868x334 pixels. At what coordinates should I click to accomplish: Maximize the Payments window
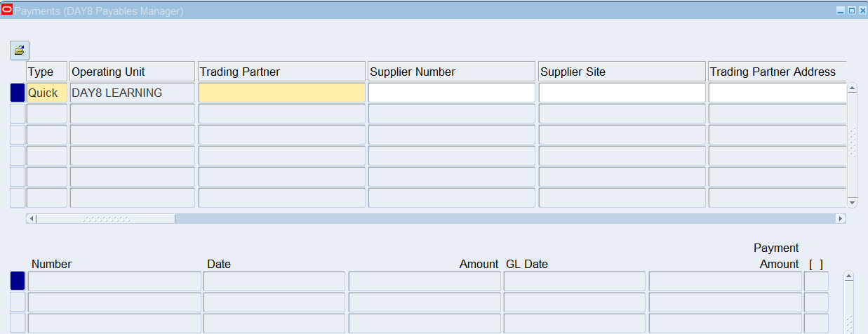(x=851, y=11)
